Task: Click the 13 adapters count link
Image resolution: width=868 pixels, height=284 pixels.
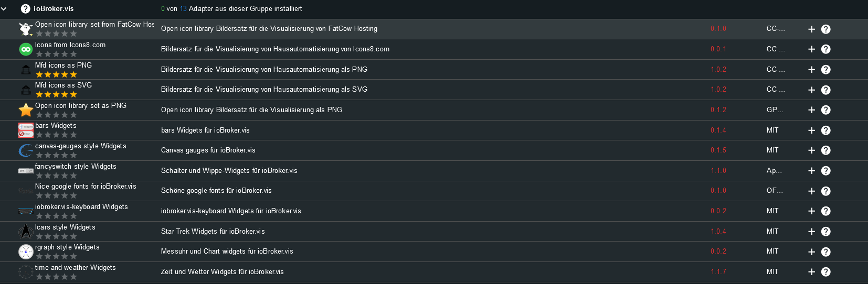Action: [x=183, y=9]
